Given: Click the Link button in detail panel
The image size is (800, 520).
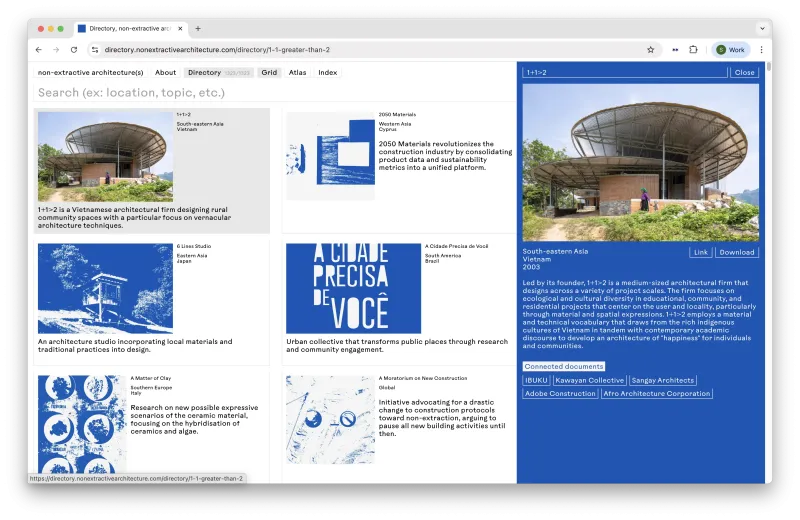Looking at the screenshot, I should point(701,252).
